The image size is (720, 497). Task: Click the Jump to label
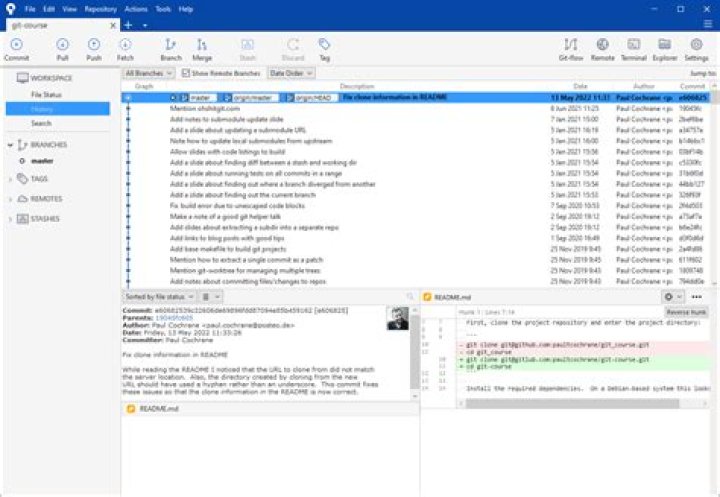[703, 73]
